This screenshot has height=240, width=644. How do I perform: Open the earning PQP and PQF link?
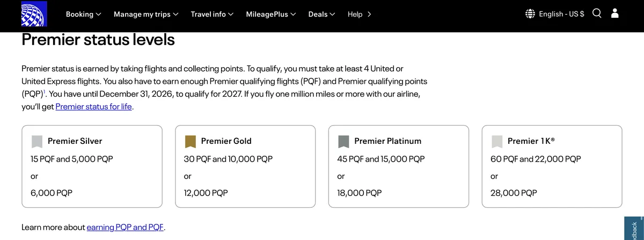[125, 227]
